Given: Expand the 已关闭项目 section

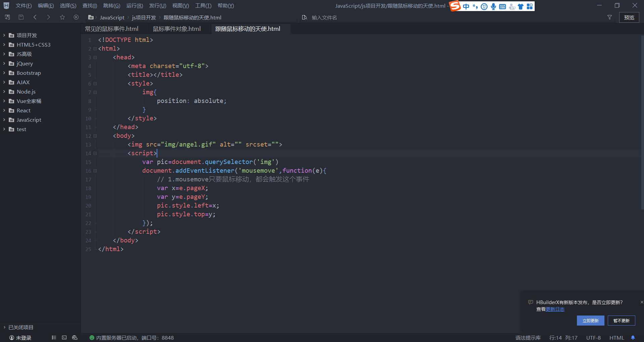Looking at the screenshot, I should (4, 327).
